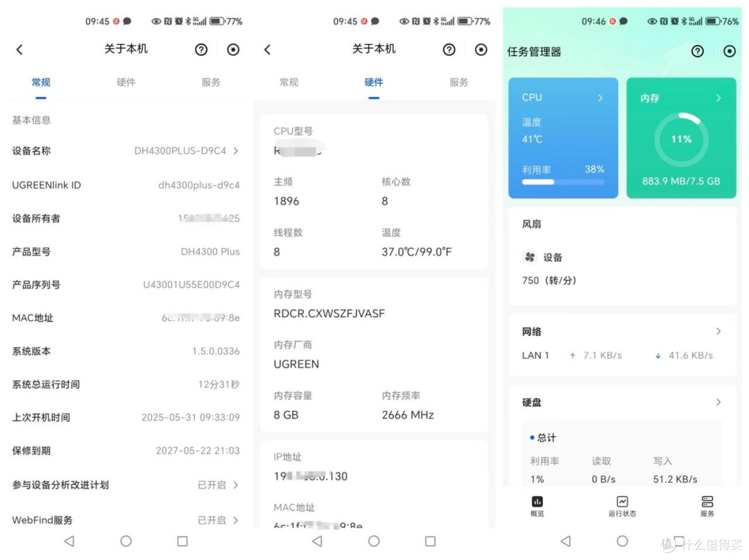Image resolution: width=749 pixels, height=560 pixels.
Task: Select temperature 37.0℃/99.0℉
Action: [x=417, y=252]
